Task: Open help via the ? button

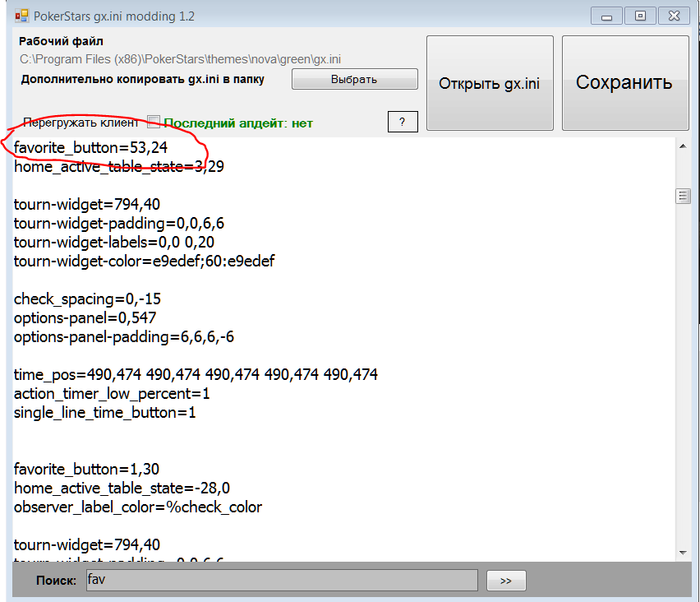Action: [x=402, y=122]
